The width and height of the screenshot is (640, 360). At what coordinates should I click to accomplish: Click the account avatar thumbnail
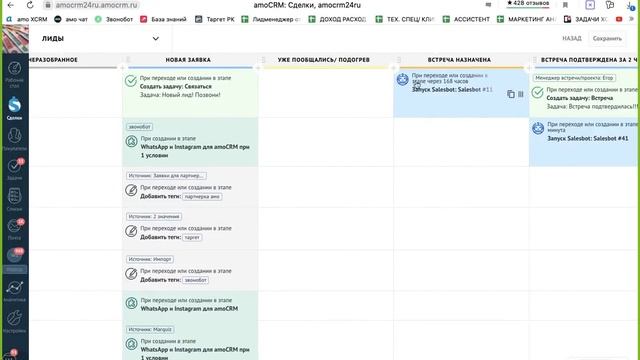click(15, 39)
